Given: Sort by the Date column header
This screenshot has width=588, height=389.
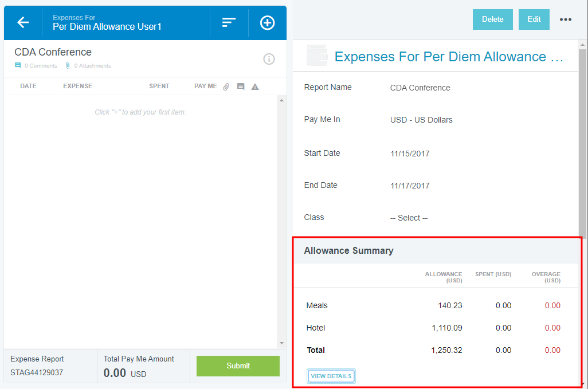Looking at the screenshot, I should click(28, 86).
